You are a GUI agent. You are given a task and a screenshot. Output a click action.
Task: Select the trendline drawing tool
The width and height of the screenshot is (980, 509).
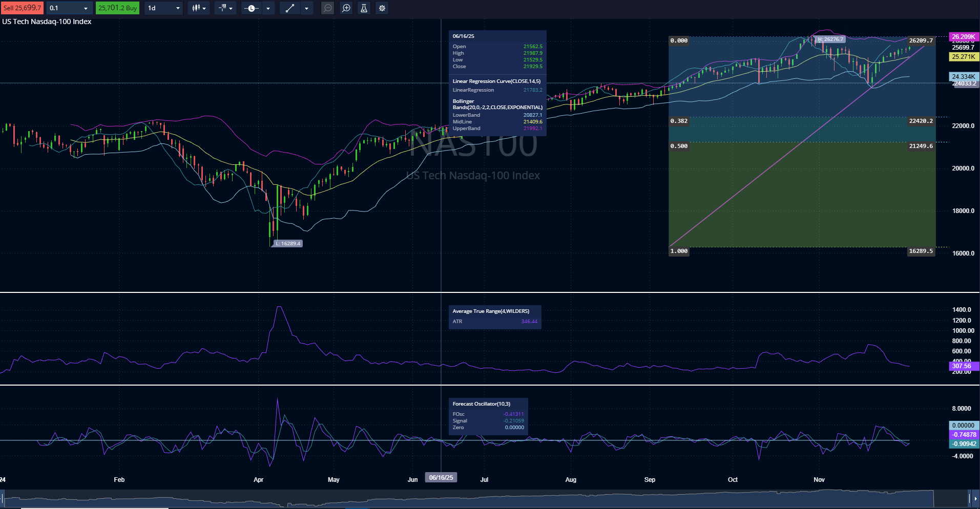click(x=289, y=8)
